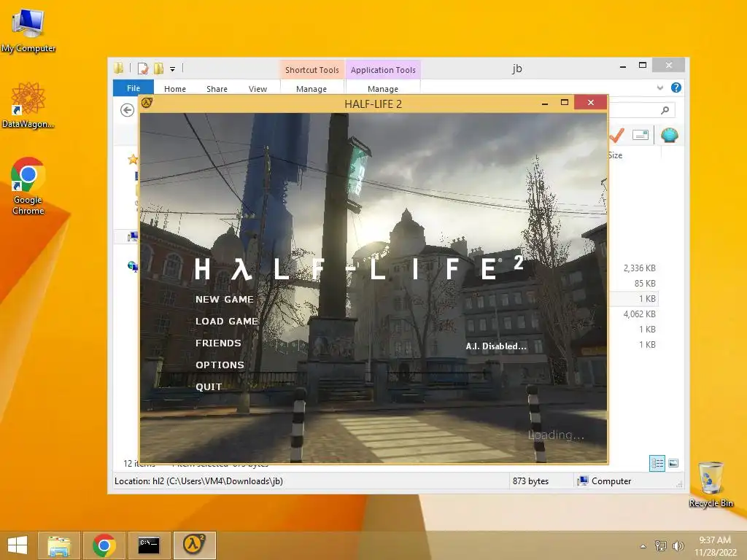This screenshot has width=747, height=560.
Task: Open the Friends menu entry
Action: pos(218,343)
